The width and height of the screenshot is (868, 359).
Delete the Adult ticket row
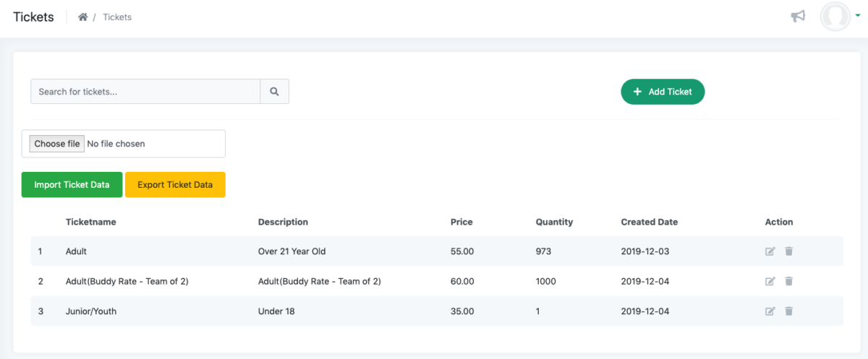click(789, 251)
